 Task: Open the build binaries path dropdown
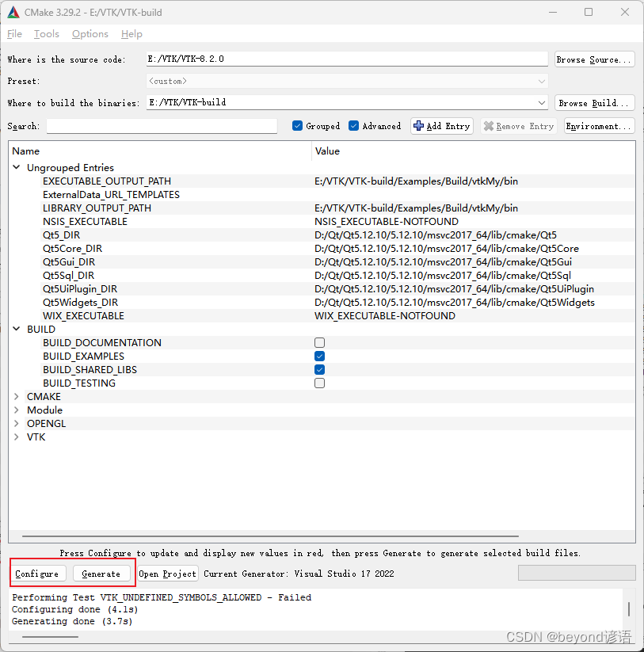coord(541,102)
